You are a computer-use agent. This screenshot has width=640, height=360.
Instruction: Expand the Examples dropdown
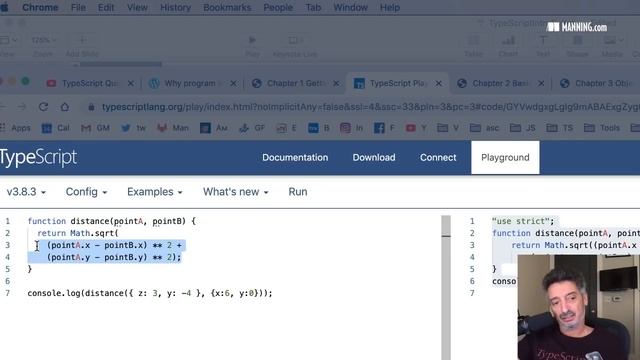coord(155,192)
